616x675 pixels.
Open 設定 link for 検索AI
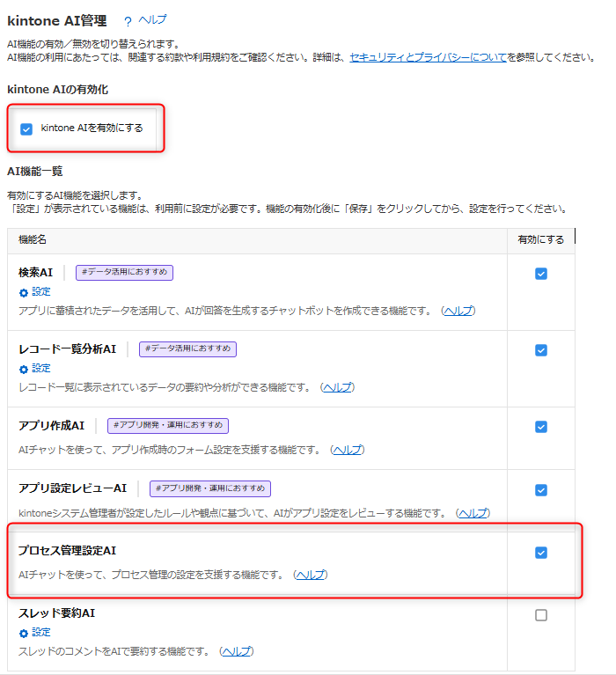41,292
